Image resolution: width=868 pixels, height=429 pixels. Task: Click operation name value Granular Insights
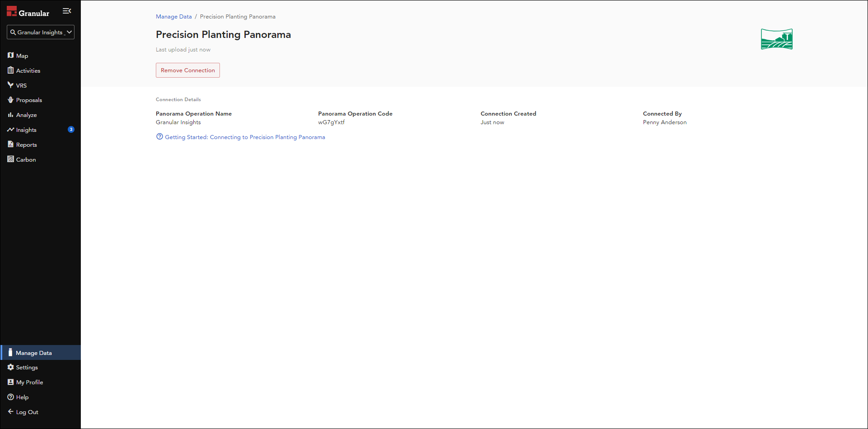(x=178, y=122)
